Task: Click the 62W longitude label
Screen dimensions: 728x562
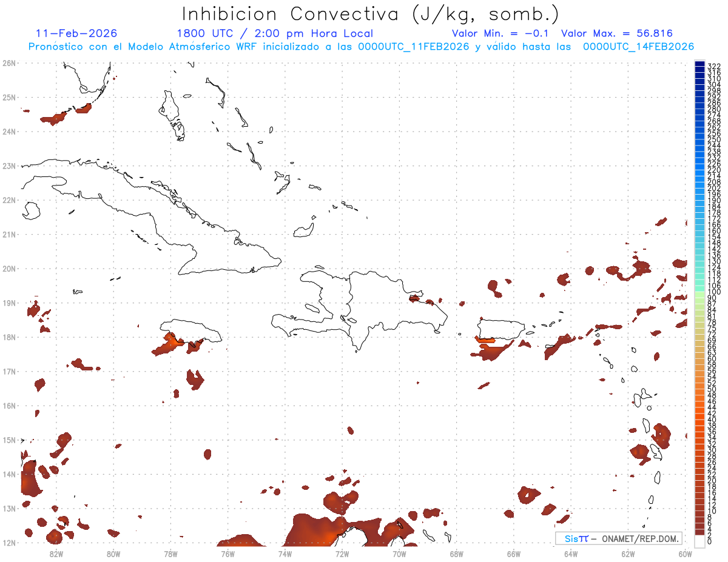Action: coord(628,553)
